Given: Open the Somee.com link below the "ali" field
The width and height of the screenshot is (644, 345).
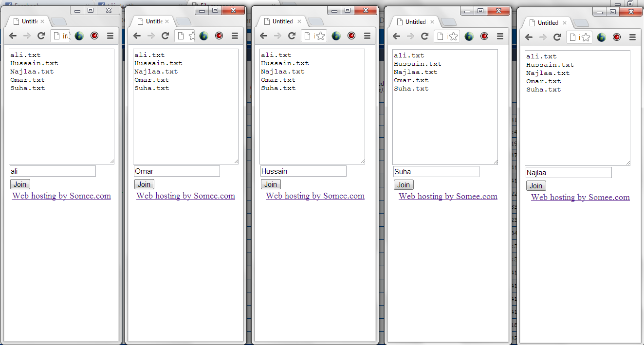Looking at the screenshot, I should (x=61, y=196).
